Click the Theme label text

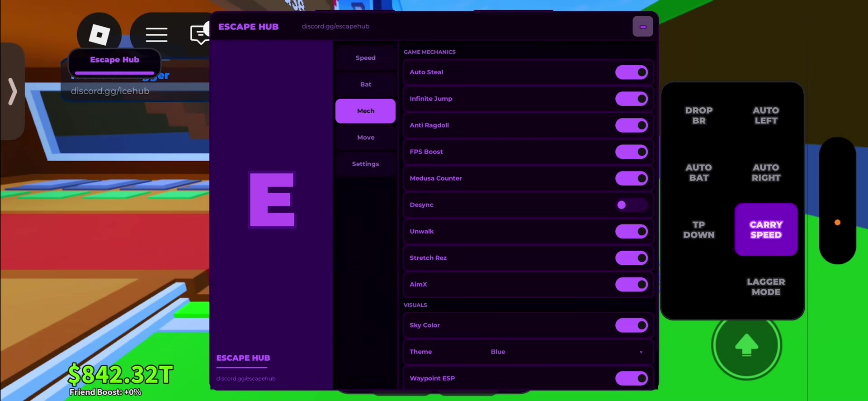point(420,352)
